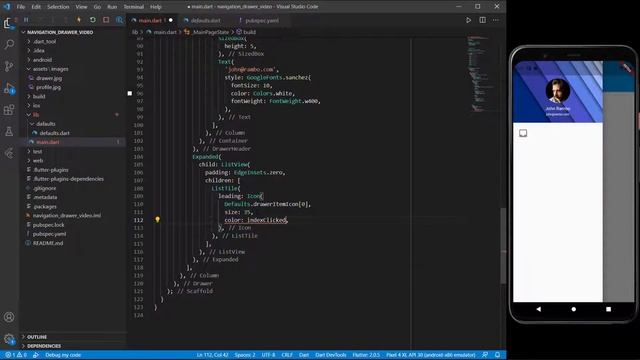The height and width of the screenshot is (360, 640).
Task: Restart the debug session
Action: [x=93, y=20]
